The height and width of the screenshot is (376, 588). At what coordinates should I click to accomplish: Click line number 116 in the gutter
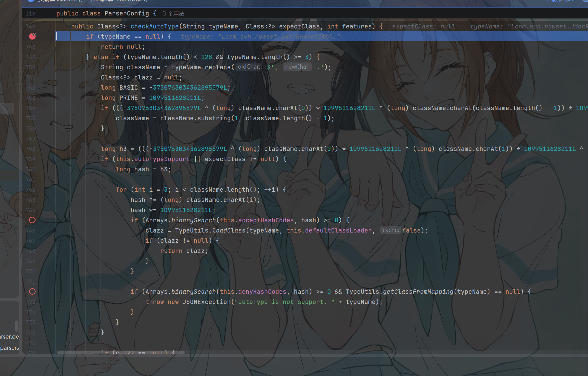(x=30, y=14)
